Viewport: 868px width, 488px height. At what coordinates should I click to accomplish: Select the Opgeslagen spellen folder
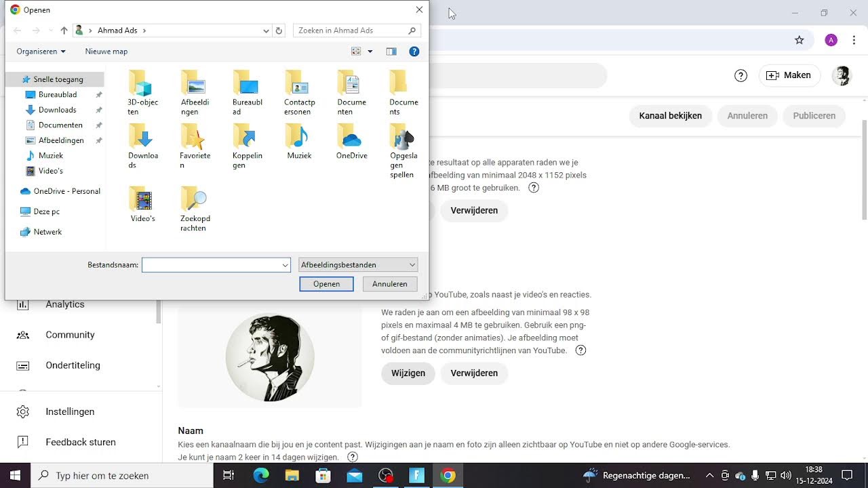pyautogui.click(x=403, y=150)
